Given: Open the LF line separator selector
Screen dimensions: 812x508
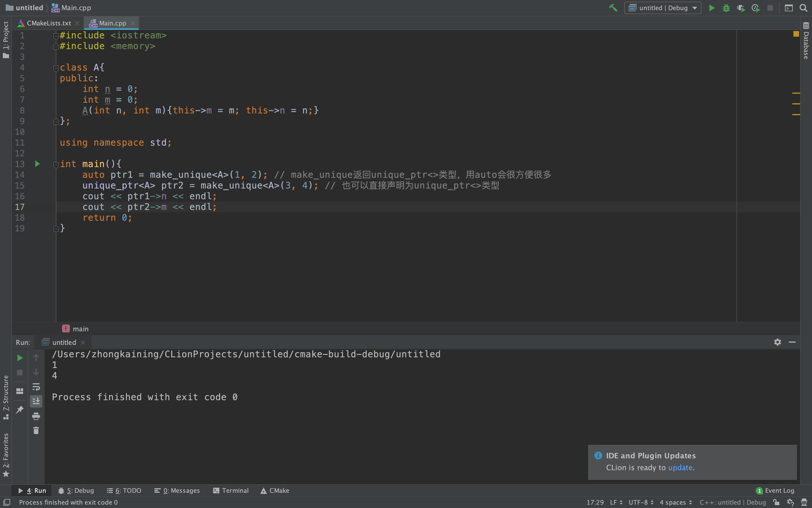Looking at the screenshot, I should [616, 502].
